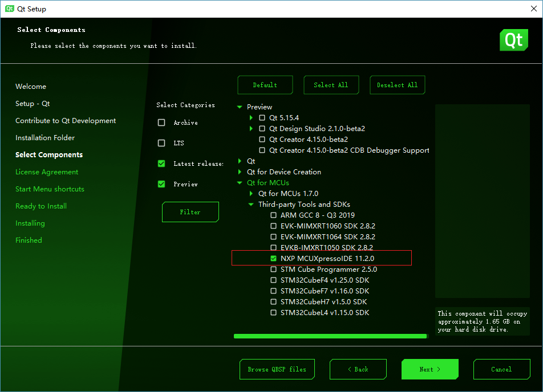Expand the Qt tree node
543x392 pixels.
coord(240,161)
